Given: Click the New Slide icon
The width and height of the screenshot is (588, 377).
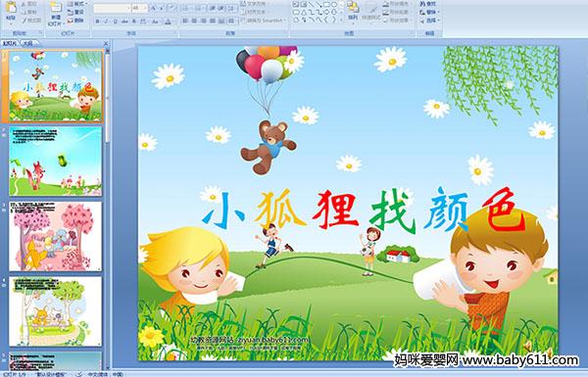Looking at the screenshot, I should [56, 13].
